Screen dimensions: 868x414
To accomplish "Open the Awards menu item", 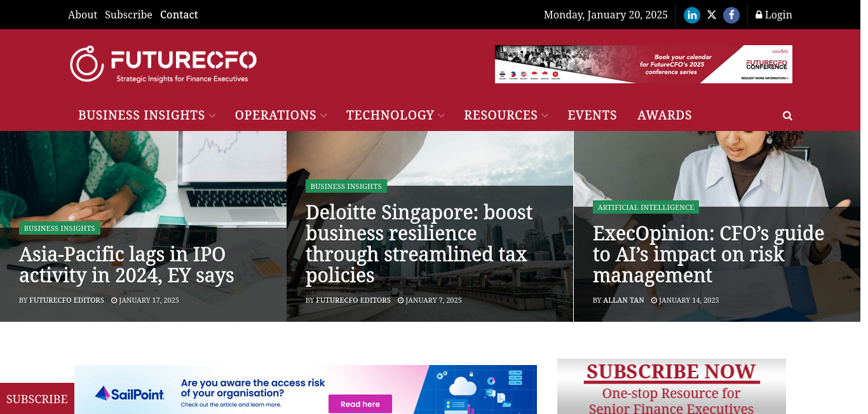I will tap(665, 115).
